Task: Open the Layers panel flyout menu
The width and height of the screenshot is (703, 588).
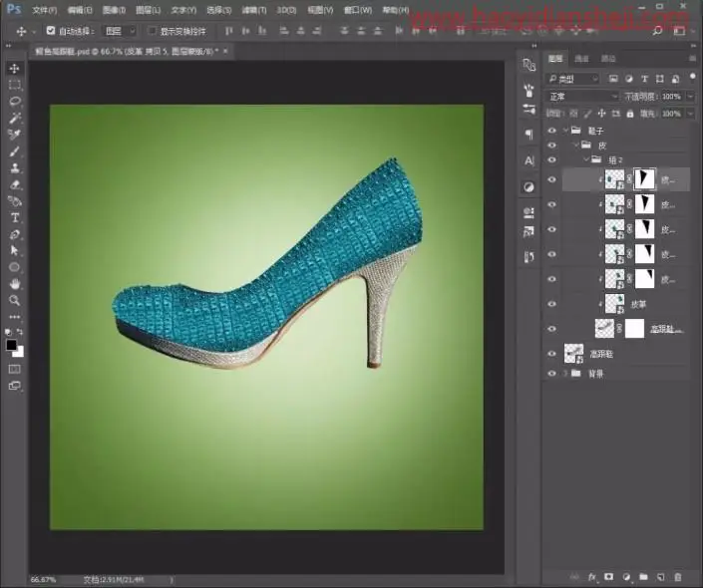Action: point(693,58)
